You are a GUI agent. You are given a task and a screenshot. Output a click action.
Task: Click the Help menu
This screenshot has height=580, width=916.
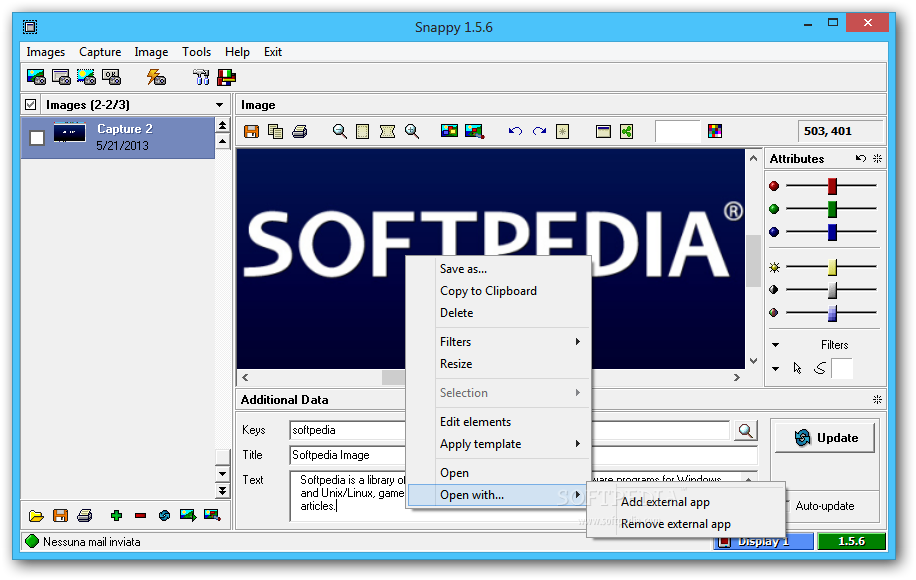(237, 52)
